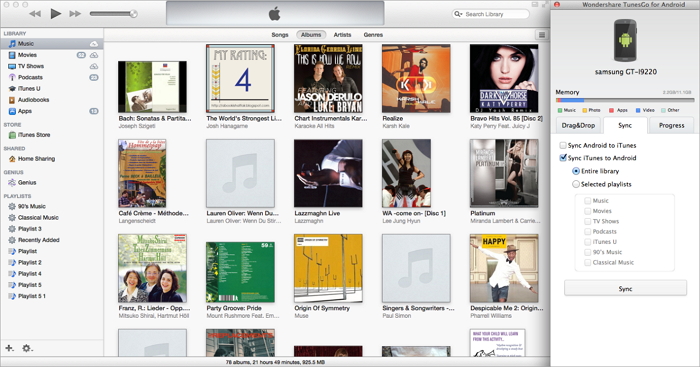Adjust the iTunes volume slider
Screen dimensions: 700x367
click(113, 14)
